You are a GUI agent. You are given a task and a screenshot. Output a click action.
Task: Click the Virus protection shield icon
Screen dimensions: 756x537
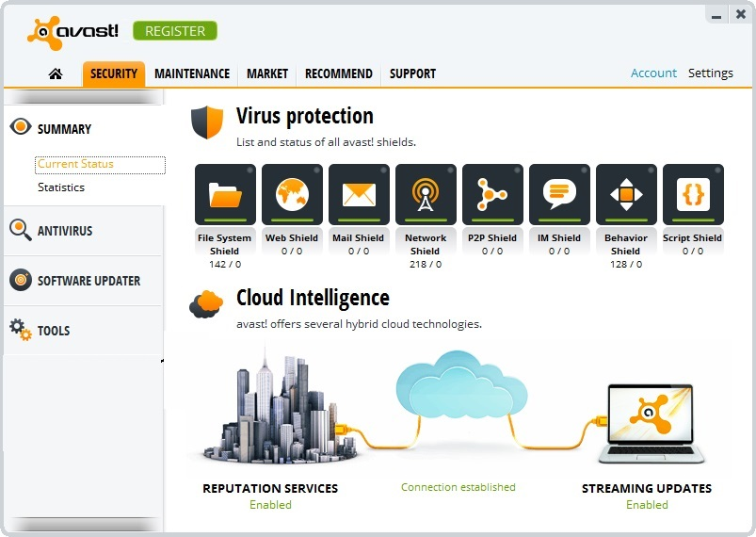point(207,122)
